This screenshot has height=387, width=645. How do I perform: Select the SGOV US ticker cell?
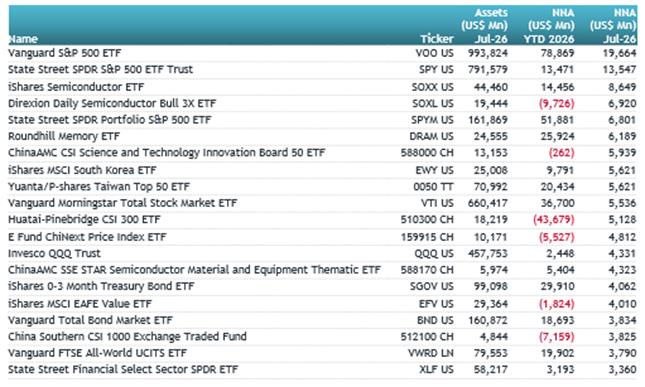432,287
